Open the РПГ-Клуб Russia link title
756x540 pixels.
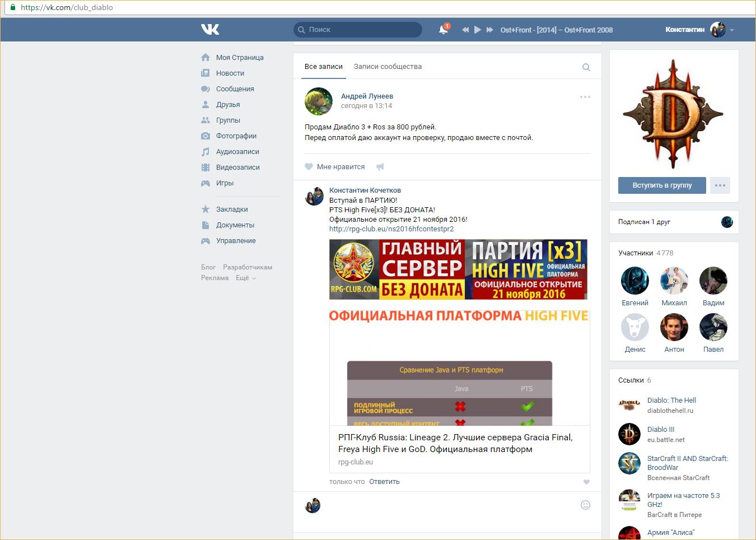pyautogui.click(x=455, y=443)
